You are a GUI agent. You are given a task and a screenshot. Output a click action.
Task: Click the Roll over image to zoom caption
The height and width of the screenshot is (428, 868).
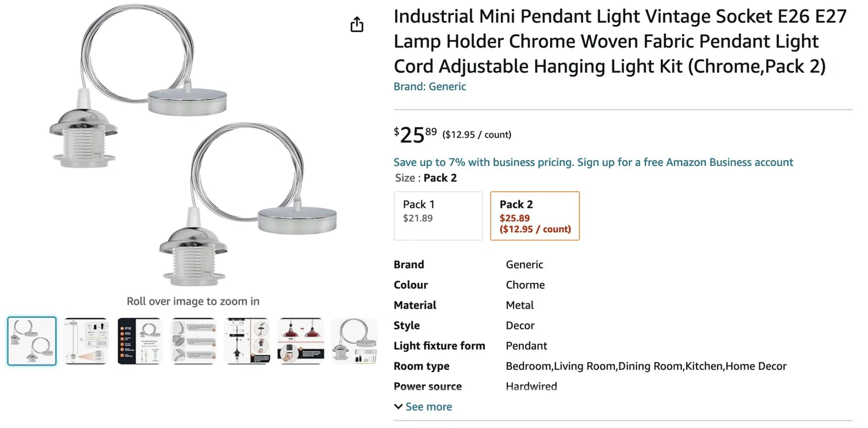pyautogui.click(x=193, y=301)
